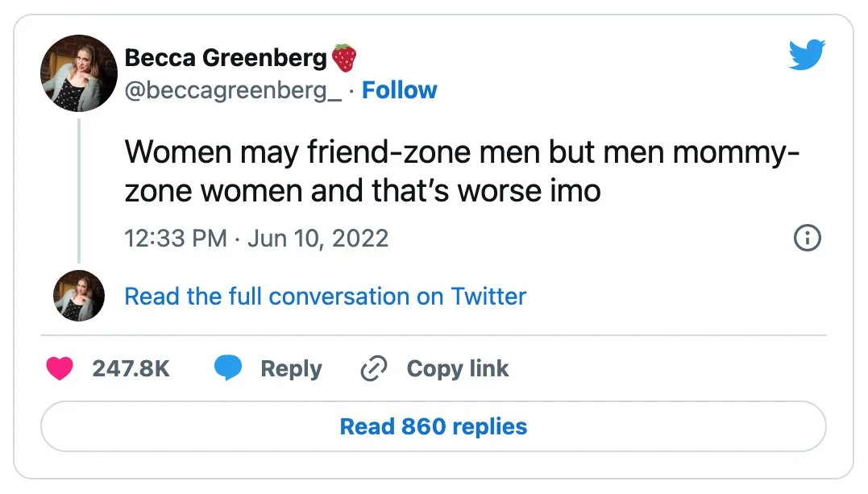Click the Copy link text label

457,369
